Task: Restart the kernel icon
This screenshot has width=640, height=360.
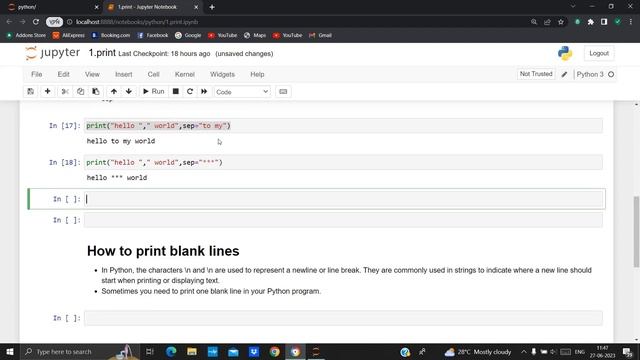Action: click(190, 91)
